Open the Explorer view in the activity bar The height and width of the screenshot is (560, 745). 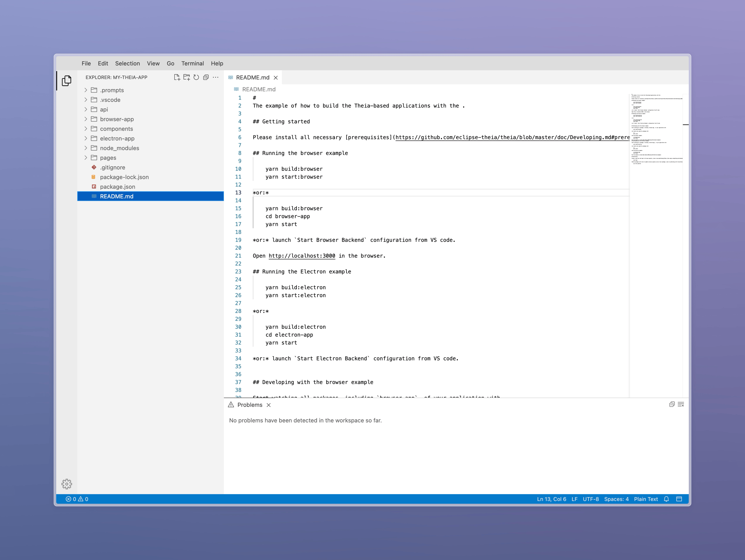tap(67, 81)
